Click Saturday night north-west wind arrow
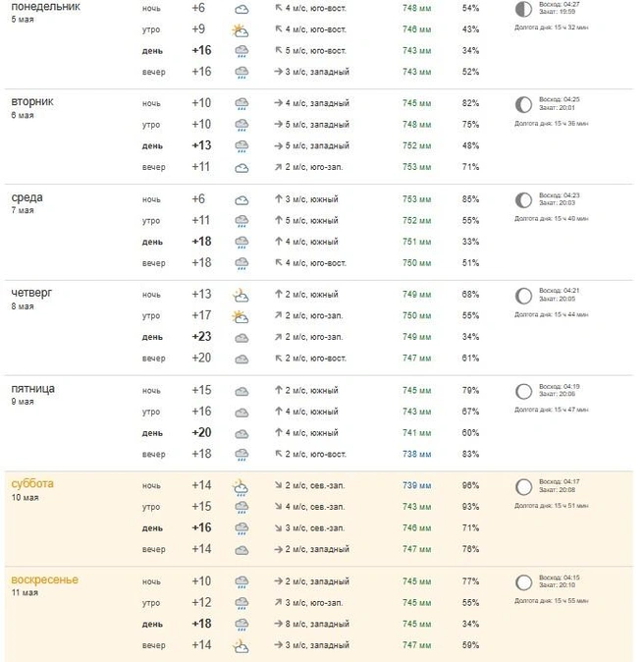 point(278,485)
